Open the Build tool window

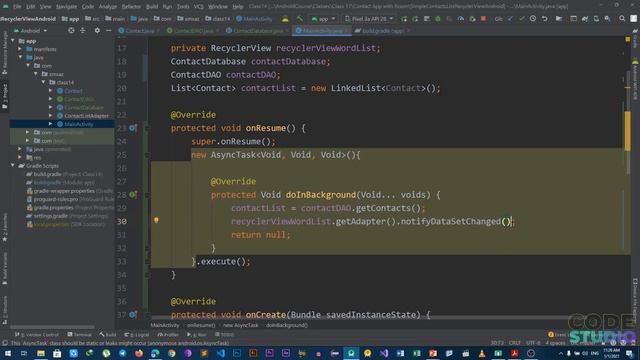[108, 335]
